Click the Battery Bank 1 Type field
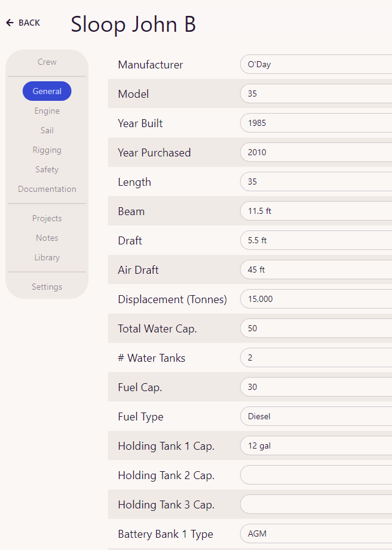 (x=316, y=533)
